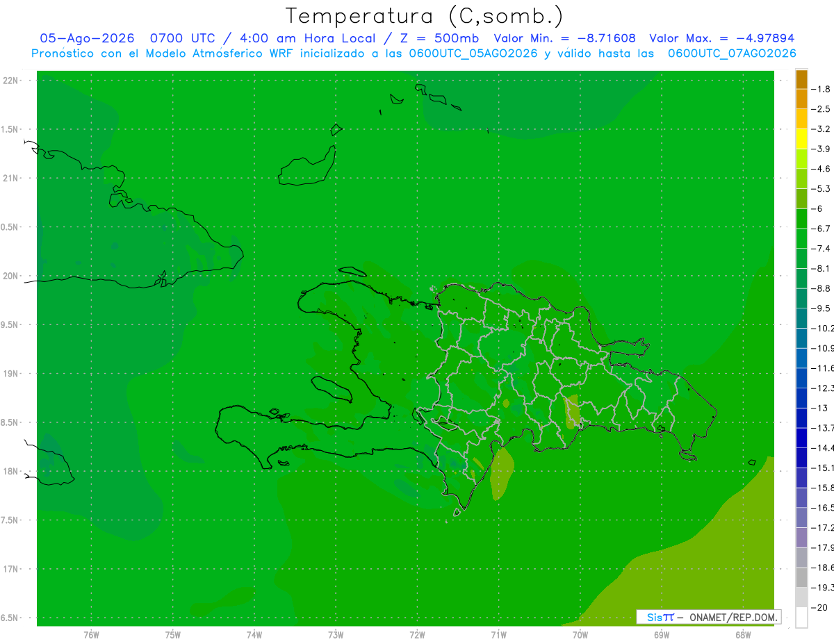This screenshot has width=834, height=644.
Task: Click the '-1.8' colorbar label
Action: tap(821, 89)
